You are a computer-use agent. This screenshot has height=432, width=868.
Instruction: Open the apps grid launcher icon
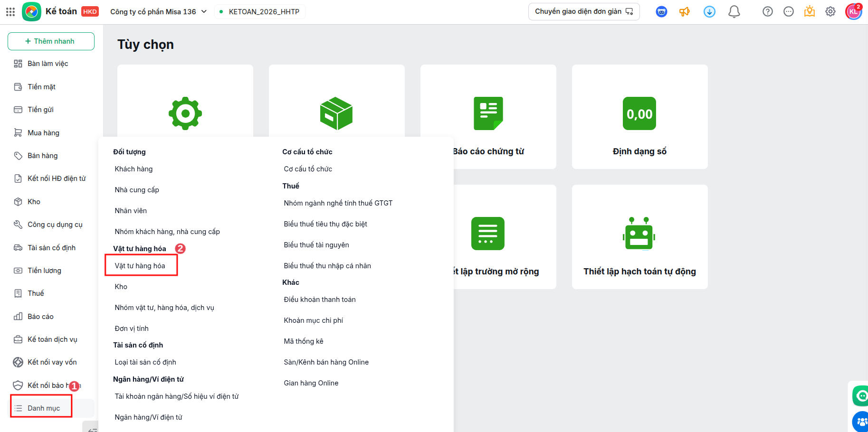(10, 12)
